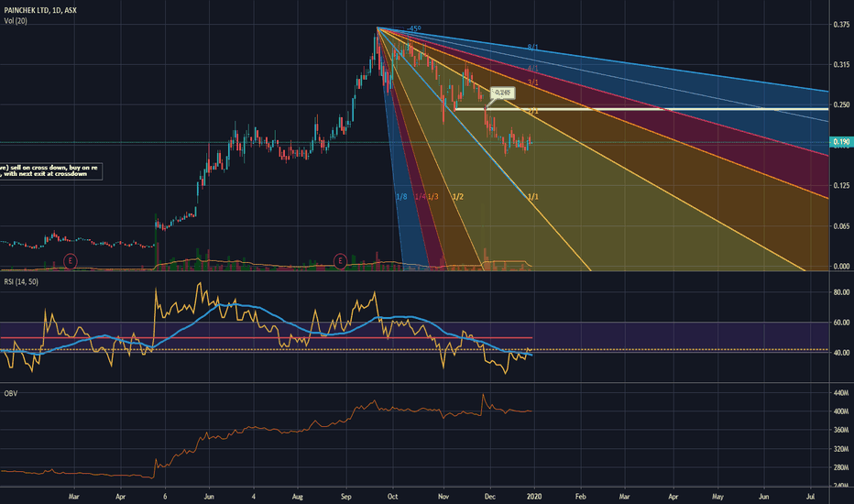The width and height of the screenshot is (854, 504).
Task: Click the -45° angle label
Action: 414,29
